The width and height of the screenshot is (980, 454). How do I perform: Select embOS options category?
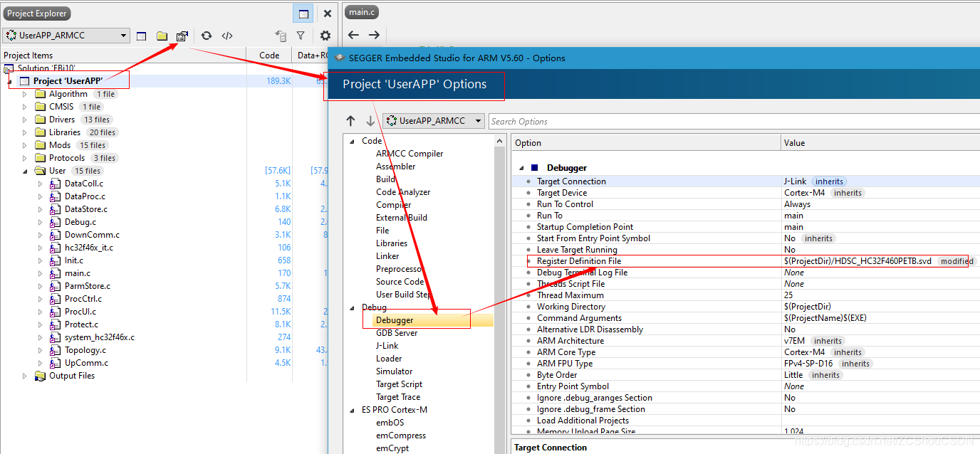[x=390, y=423]
